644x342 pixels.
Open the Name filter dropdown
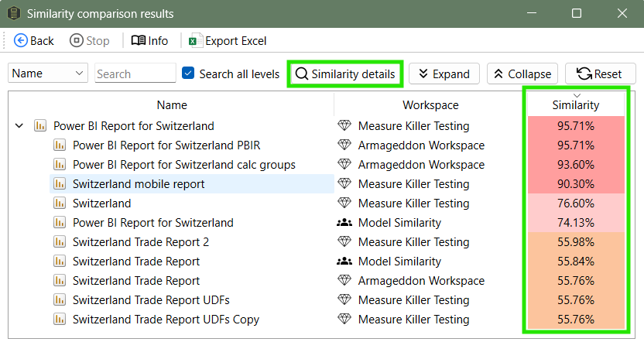point(48,73)
